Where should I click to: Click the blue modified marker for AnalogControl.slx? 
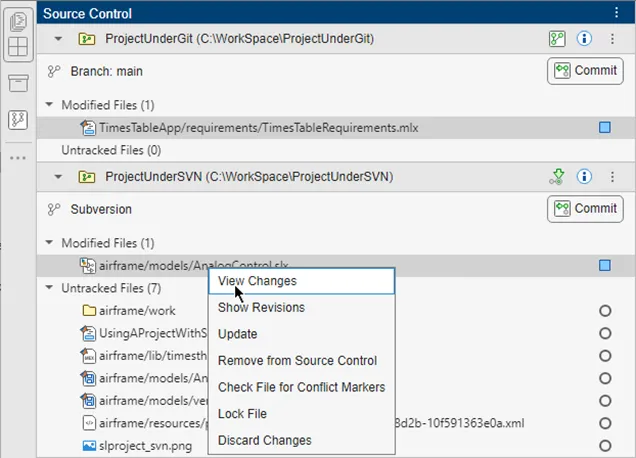[604, 265]
